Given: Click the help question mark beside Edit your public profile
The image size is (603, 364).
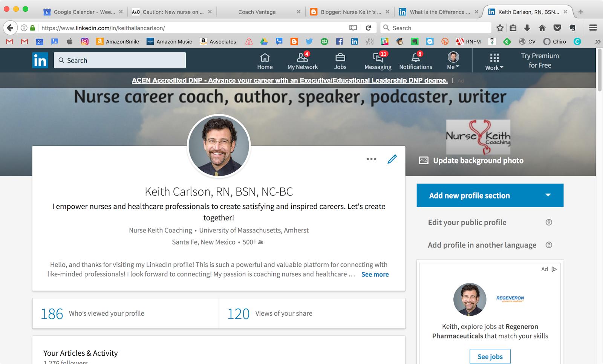Looking at the screenshot, I should (x=549, y=222).
